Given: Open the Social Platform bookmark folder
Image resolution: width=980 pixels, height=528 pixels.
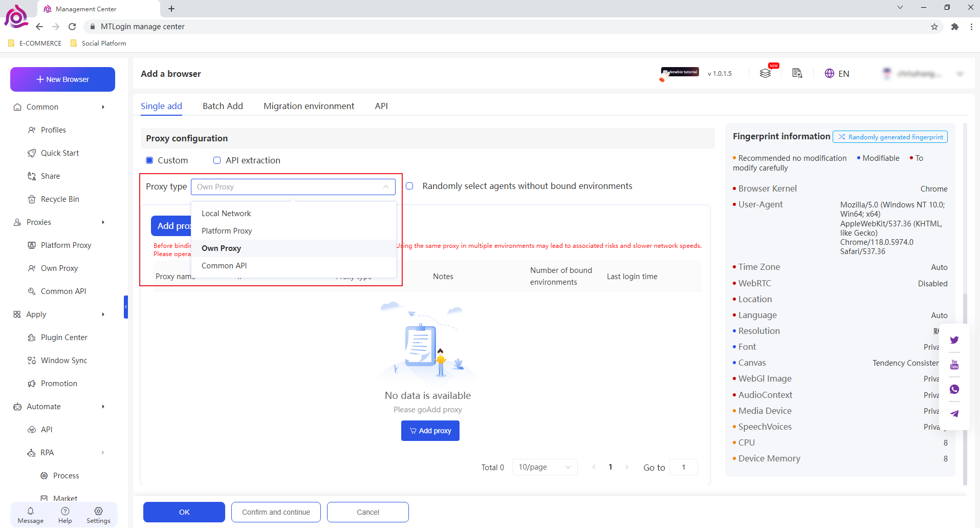Looking at the screenshot, I should tap(98, 44).
